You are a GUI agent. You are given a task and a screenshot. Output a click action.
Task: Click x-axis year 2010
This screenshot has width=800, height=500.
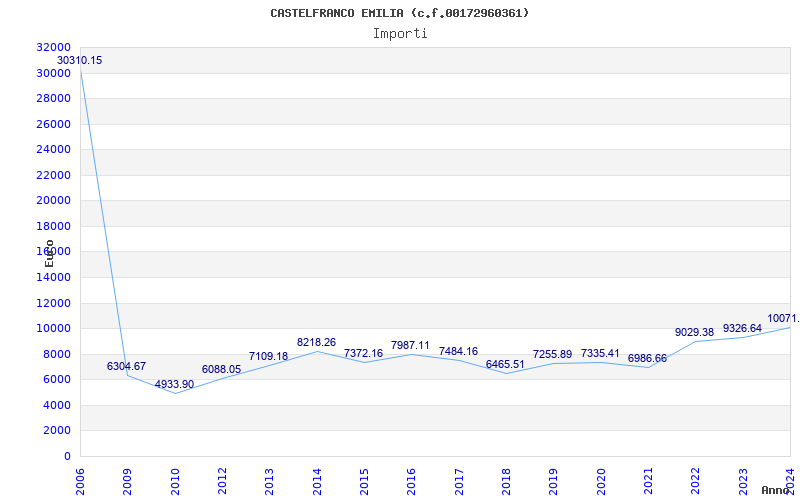click(x=175, y=481)
